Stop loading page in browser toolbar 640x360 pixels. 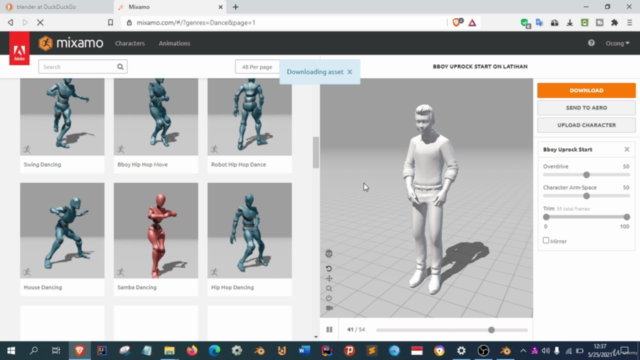click(40, 22)
